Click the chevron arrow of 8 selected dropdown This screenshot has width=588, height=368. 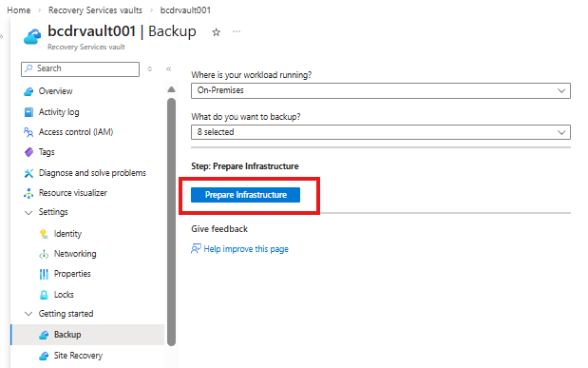point(561,132)
